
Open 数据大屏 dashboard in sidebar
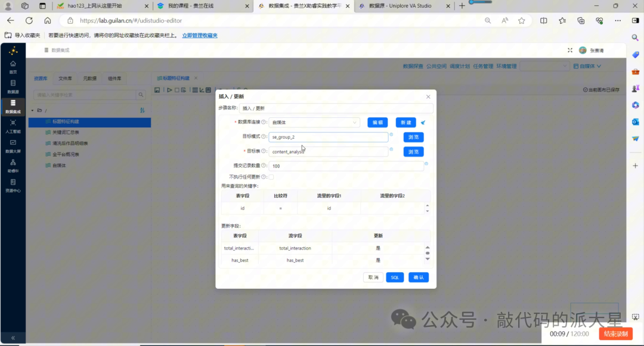13,146
